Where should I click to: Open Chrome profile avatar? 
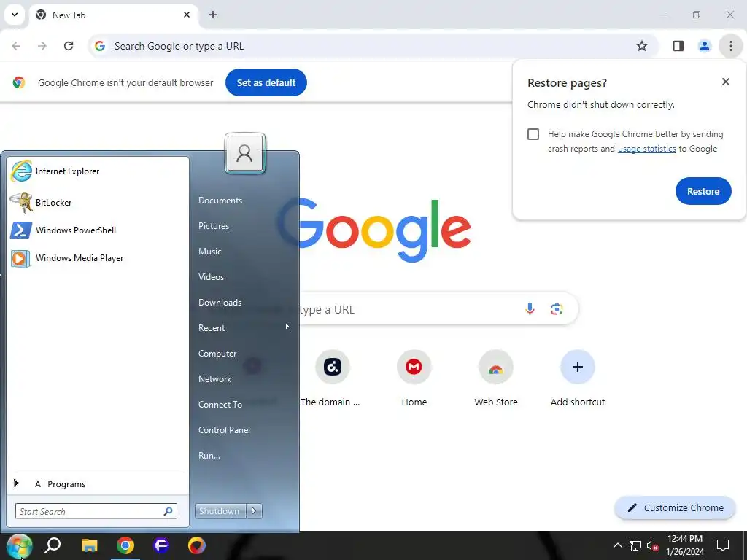(704, 46)
